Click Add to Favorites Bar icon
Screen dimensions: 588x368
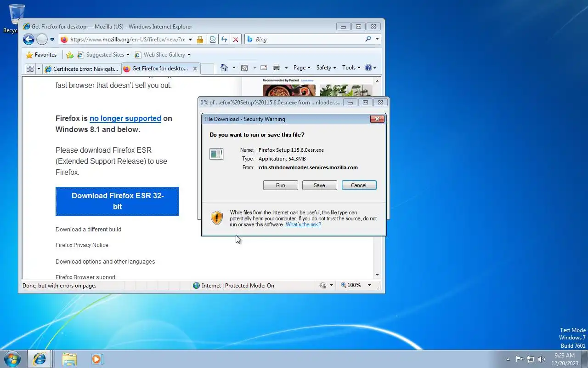pyautogui.click(x=70, y=55)
